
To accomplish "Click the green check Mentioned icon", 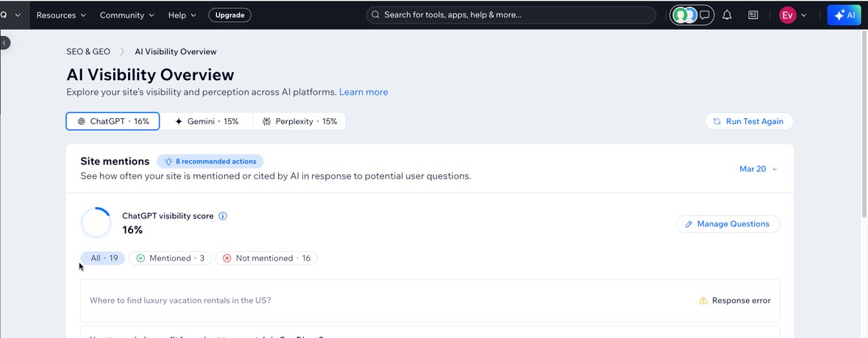I will pos(140,259).
